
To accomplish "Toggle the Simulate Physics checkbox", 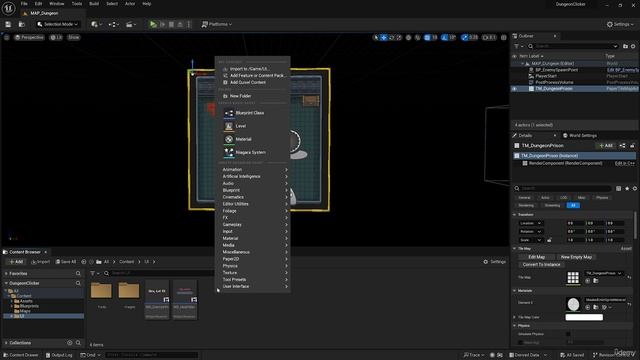I will 568,334.
